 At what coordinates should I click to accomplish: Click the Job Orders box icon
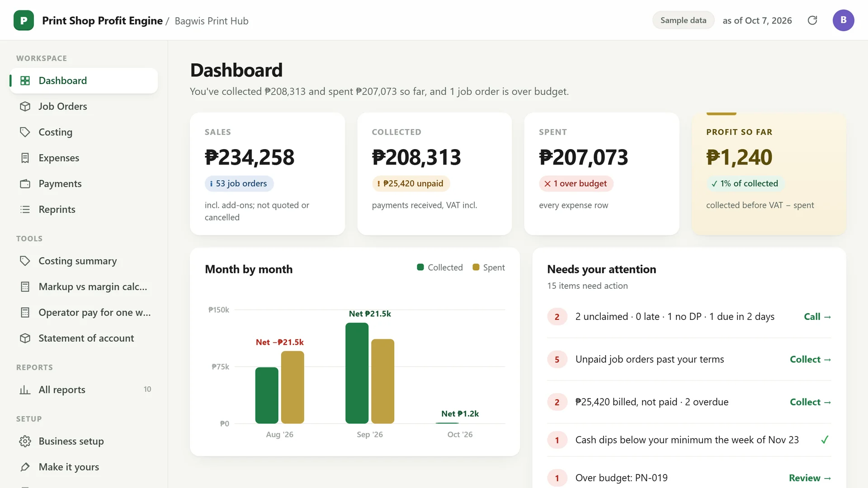point(25,106)
